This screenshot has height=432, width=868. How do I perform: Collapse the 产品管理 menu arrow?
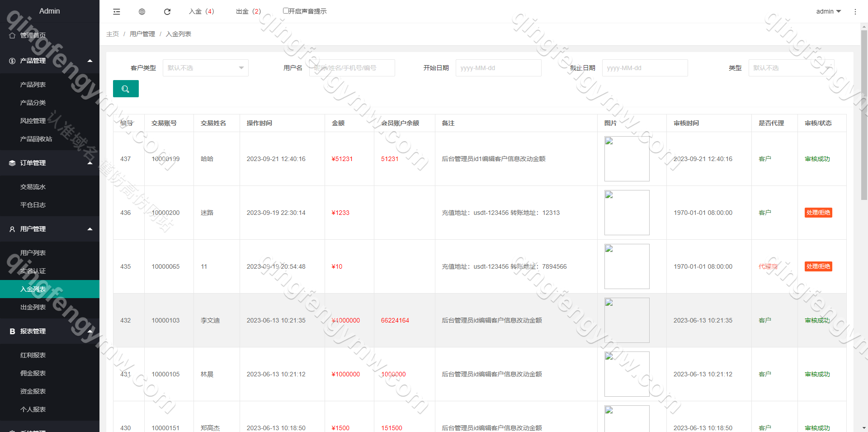(x=90, y=61)
